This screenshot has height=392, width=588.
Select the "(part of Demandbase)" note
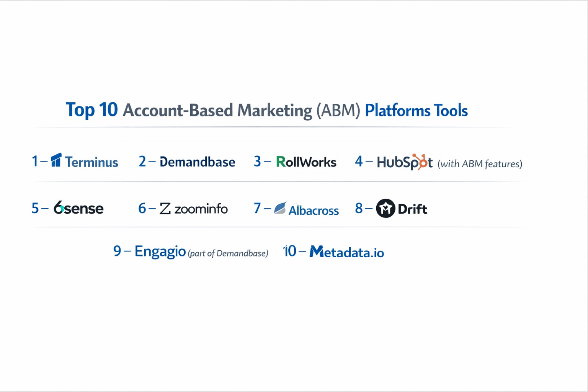point(228,253)
